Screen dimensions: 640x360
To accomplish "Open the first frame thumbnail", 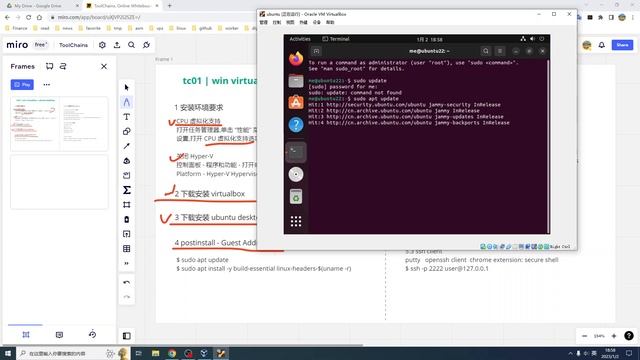I will point(59,124).
